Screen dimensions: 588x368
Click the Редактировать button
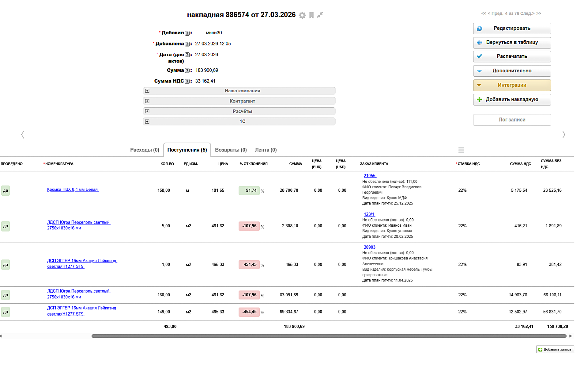(512, 28)
